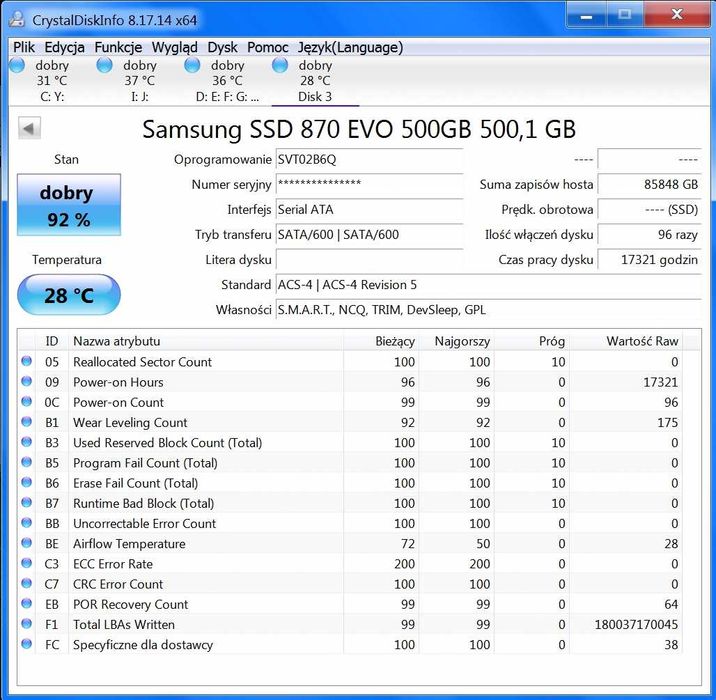Click the Wear Leveling Count raw value 175
716x700 pixels.
point(667,422)
